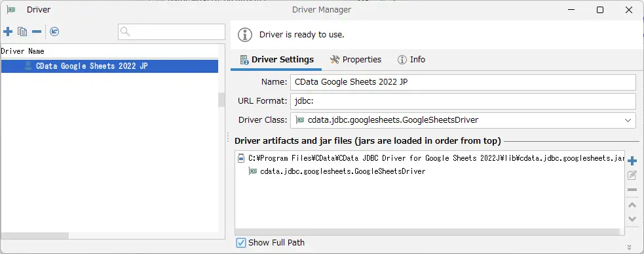Screen dimensions: 644x254
Task: Add a new driver with plus icon
Action: 8,32
